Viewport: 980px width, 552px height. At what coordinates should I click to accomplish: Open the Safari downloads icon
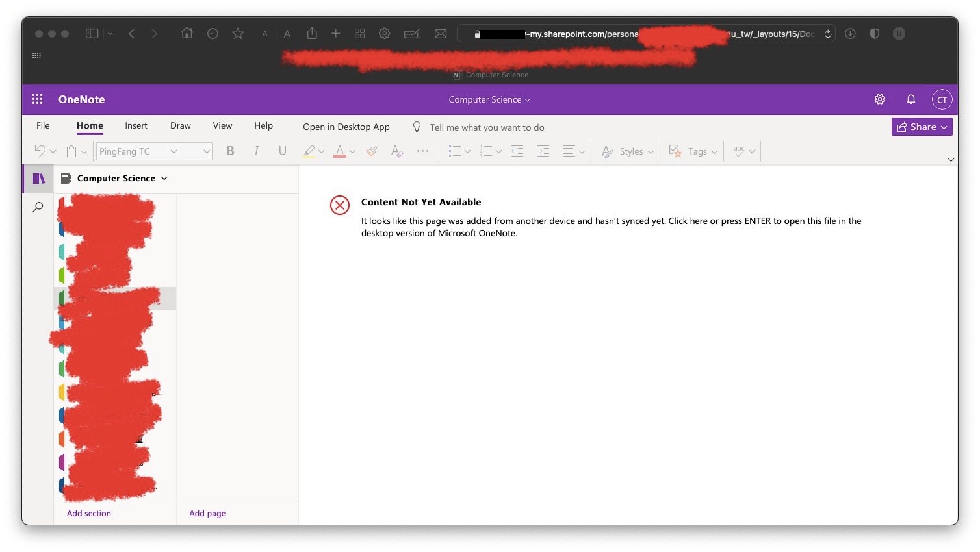pyautogui.click(x=850, y=34)
